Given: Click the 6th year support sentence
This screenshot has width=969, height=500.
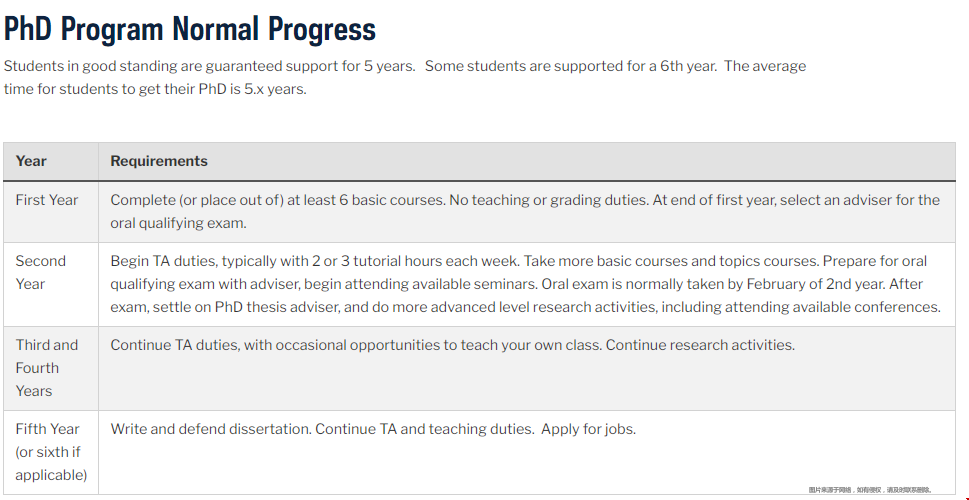Looking at the screenshot, I should coord(571,66).
